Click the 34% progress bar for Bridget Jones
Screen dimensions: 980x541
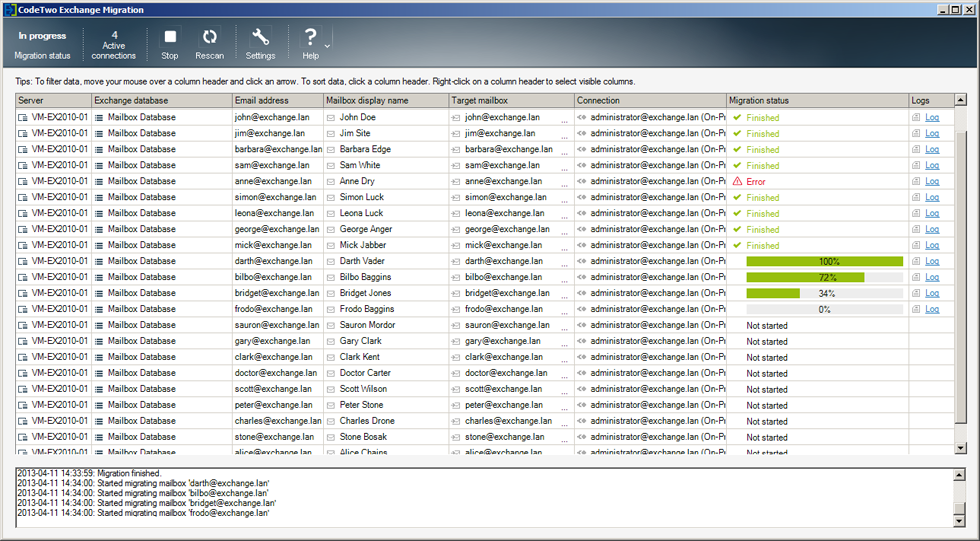824,294
